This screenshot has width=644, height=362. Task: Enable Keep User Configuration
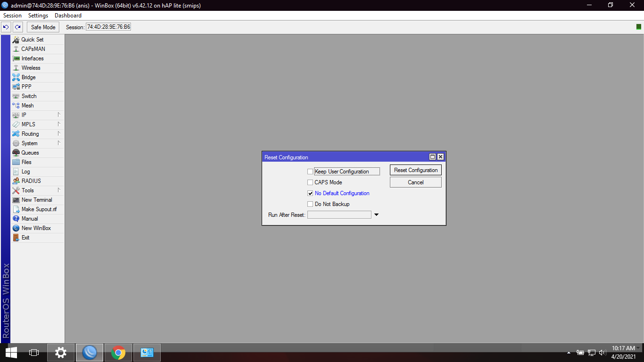pos(310,172)
